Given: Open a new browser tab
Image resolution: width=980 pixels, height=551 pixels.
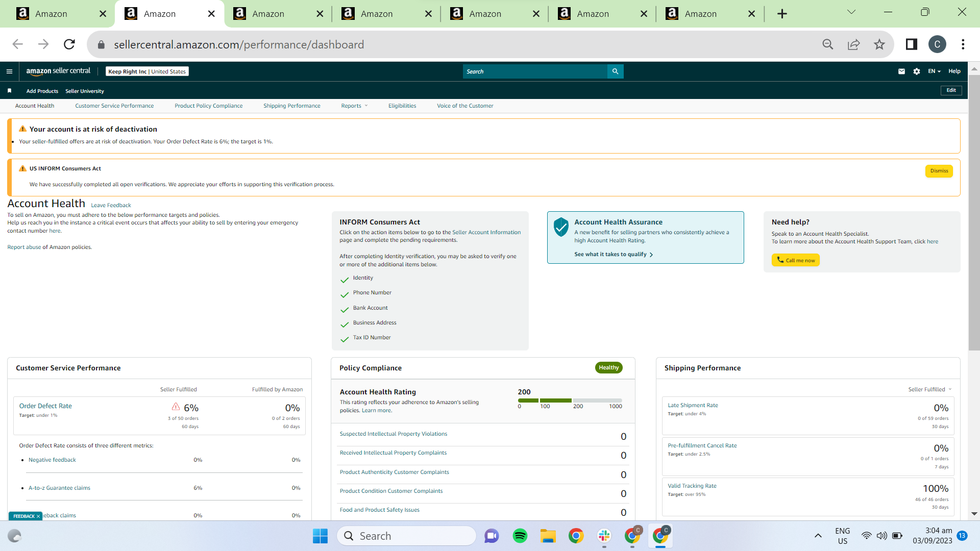Looking at the screenshot, I should tap(782, 14).
